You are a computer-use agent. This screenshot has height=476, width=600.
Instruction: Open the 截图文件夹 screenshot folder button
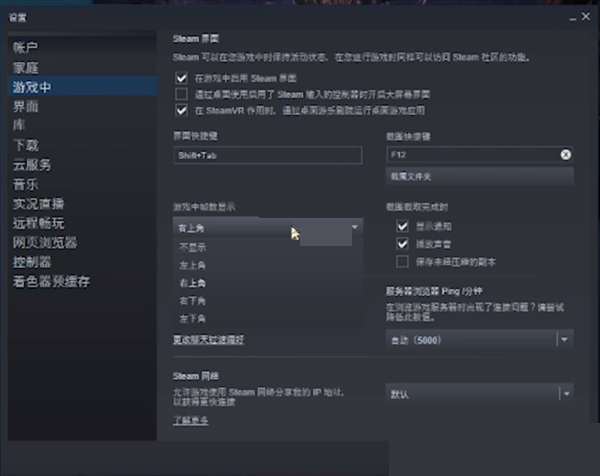pyautogui.click(x=479, y=176)
